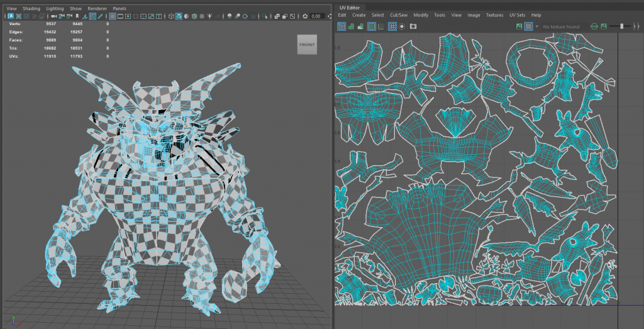
Task: Open the UV Editor Create menu
Action: click(359, 15)
